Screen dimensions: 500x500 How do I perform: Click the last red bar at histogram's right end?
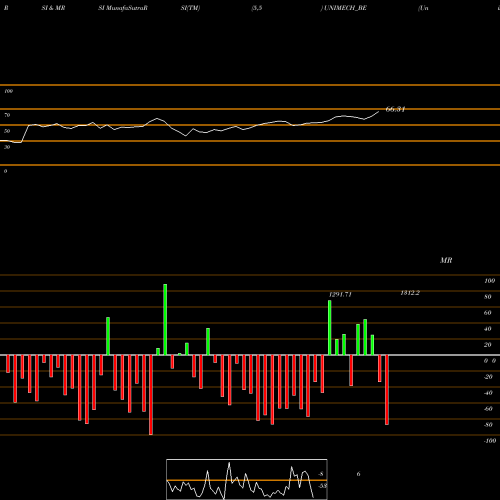[387, 390]
